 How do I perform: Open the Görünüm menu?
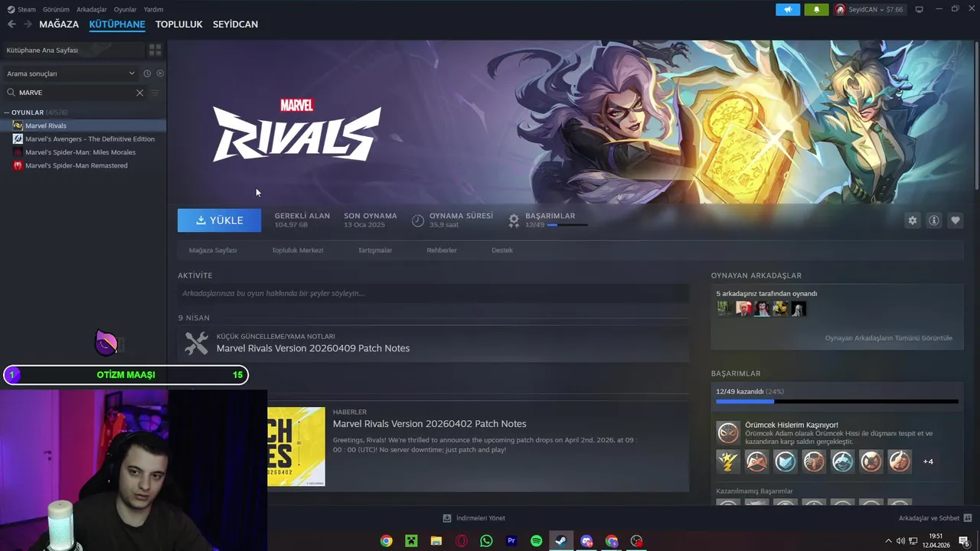[56, 9]
